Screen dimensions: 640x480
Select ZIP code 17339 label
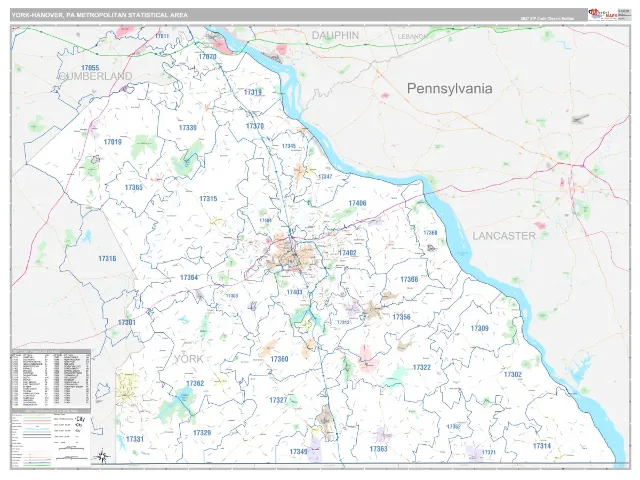pyautogui.click(x=188, y=128)
